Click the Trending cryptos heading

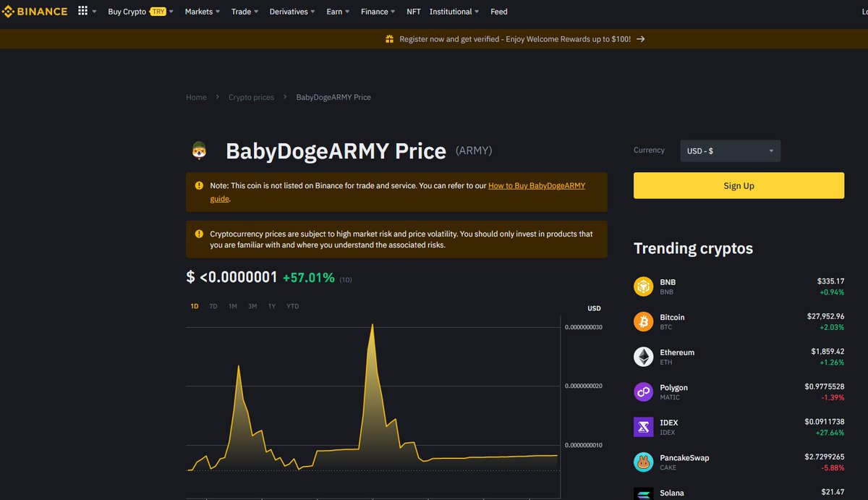point(693,248)
